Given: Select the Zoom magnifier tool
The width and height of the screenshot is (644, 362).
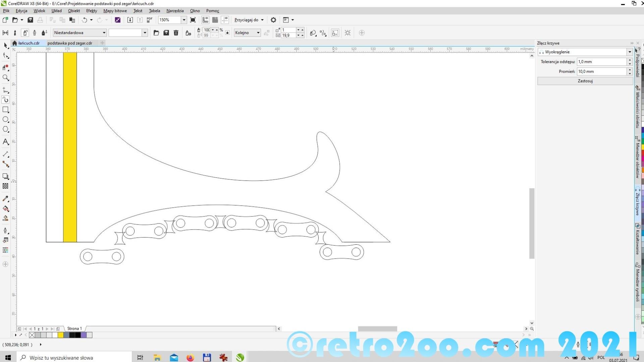Looking at the screenshot, I should (5, 78).
